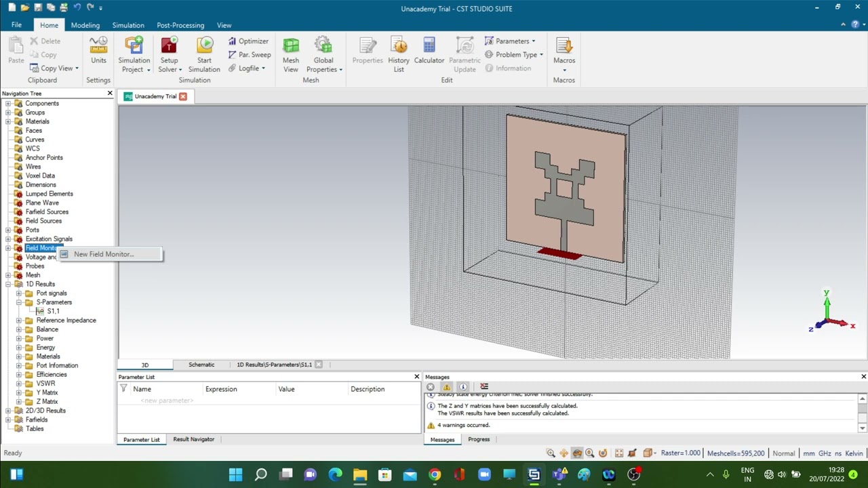Collapse the S-Parameters folder node

pyautogui.click(x=19, y=302)
